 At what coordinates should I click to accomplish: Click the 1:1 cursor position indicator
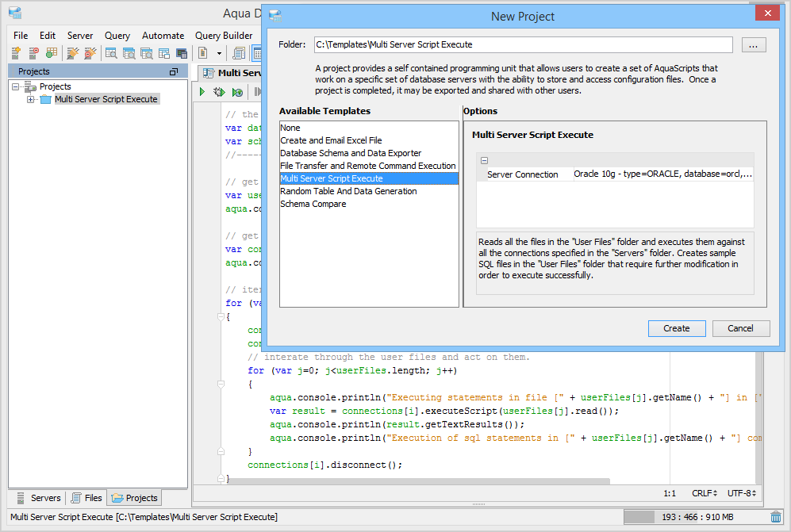click(670, 493)
